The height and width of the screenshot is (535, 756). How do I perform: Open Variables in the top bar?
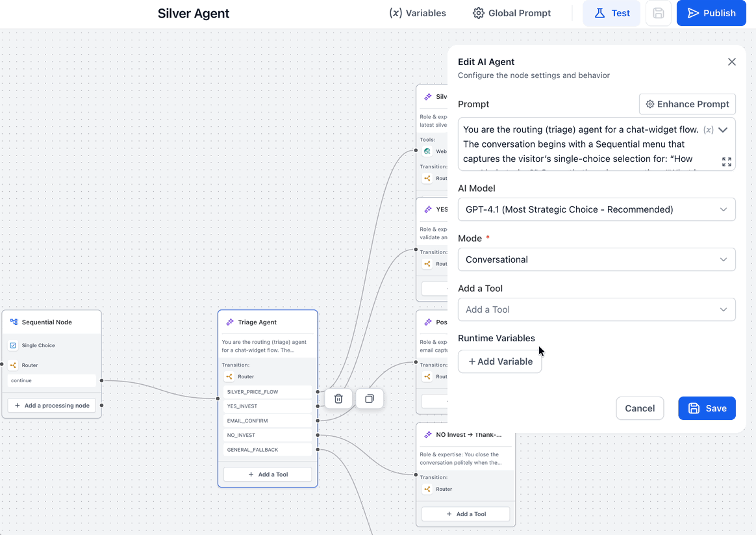[x=418, y=13]
